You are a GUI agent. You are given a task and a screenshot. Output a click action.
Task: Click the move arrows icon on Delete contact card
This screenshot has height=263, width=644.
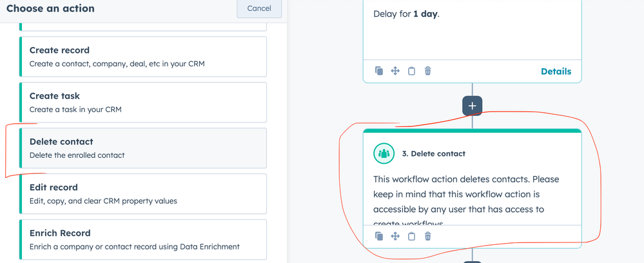click(x=395, y=237)
